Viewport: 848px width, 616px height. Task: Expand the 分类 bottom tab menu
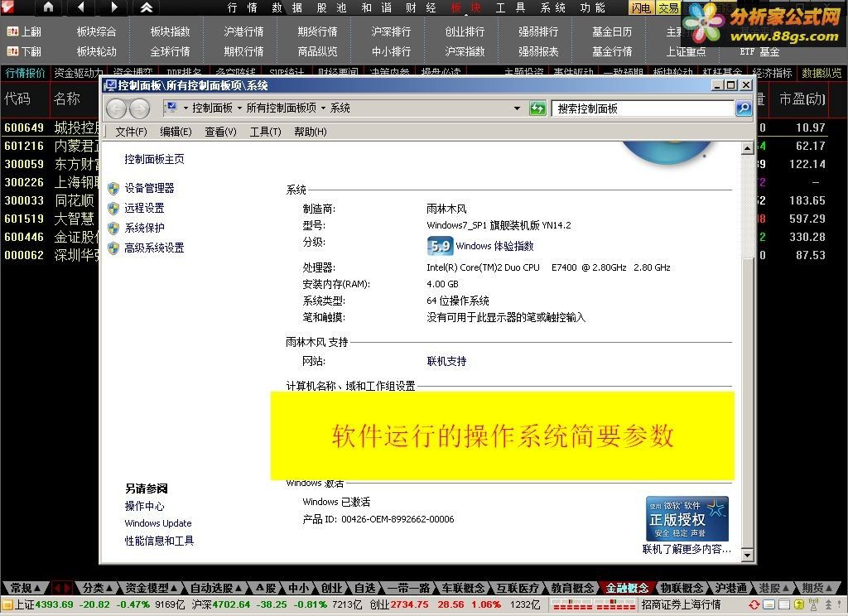pyautogui.click(x=110, y=588)
